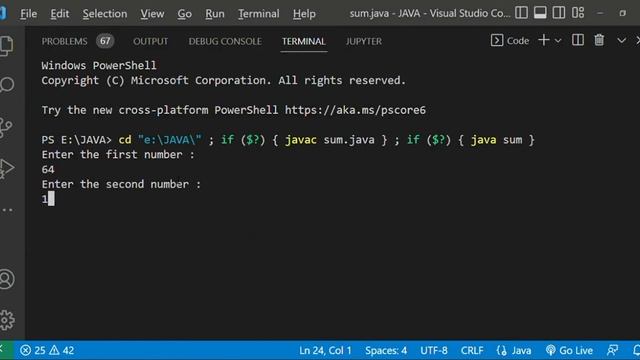This screenshot has width=640, height=360.
Task: Open the Manage gear icon
Action: (7, 320)
